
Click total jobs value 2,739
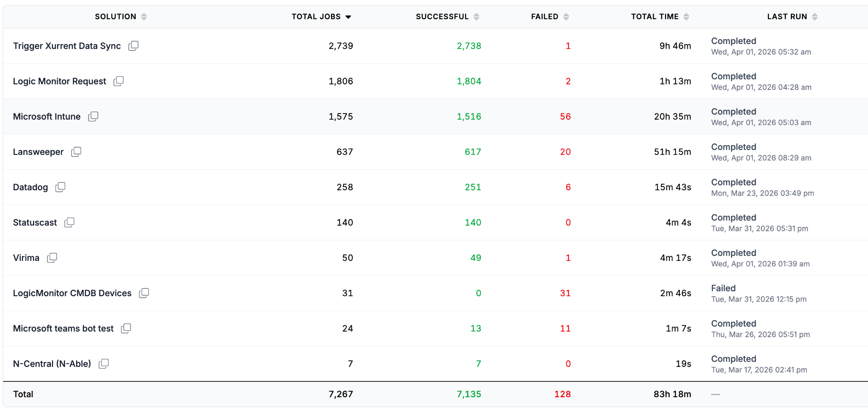pyautogui.click(x=341, y=46)
